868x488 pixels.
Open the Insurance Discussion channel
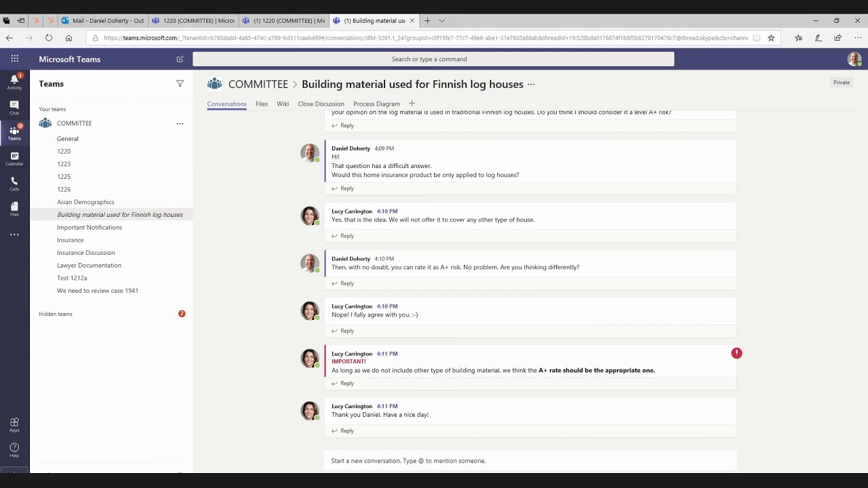85,253
